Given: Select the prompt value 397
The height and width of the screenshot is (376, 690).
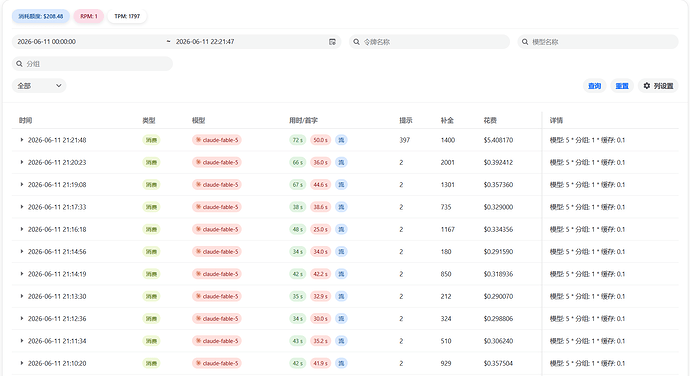Looking at the screenshot, I should click(x=404, y=140).
